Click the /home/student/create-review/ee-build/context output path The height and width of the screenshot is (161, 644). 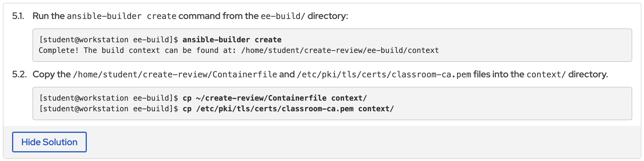click(x=340, y=51)
